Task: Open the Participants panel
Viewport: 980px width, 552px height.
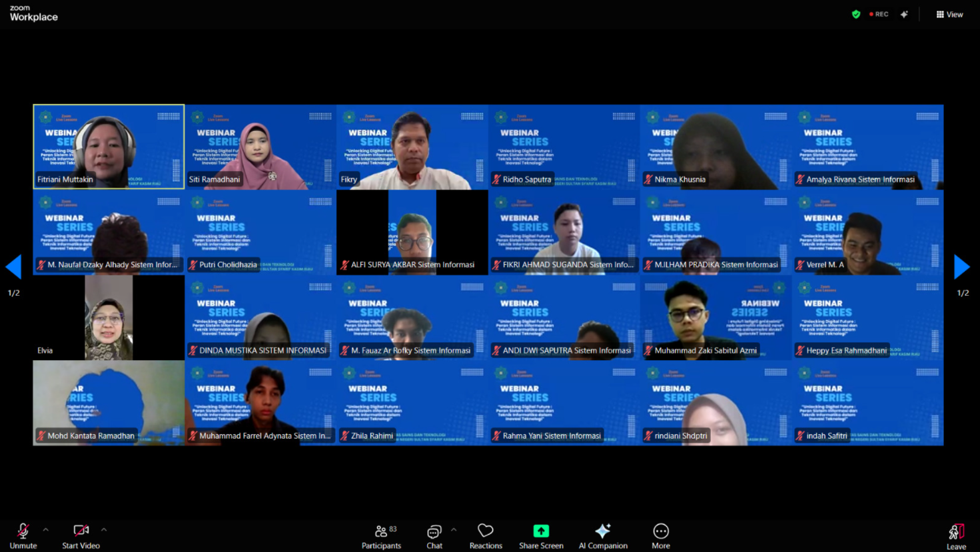Action: click(381, 536)
